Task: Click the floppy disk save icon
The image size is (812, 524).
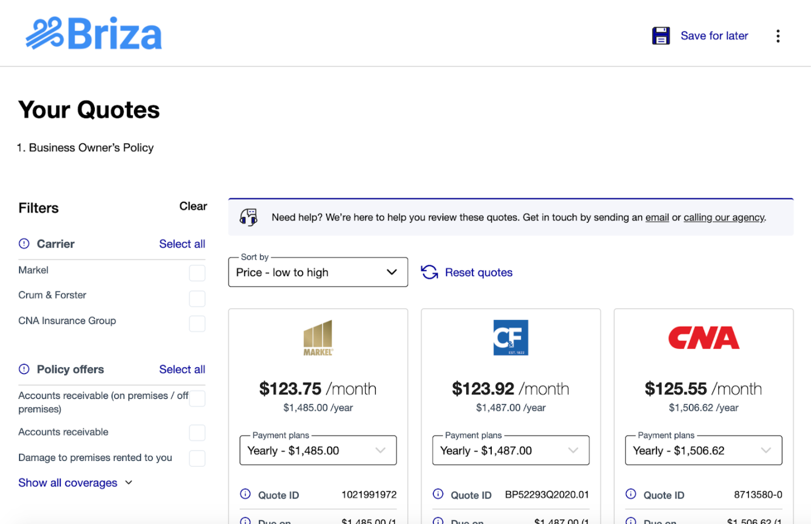Action: (661, 36)
